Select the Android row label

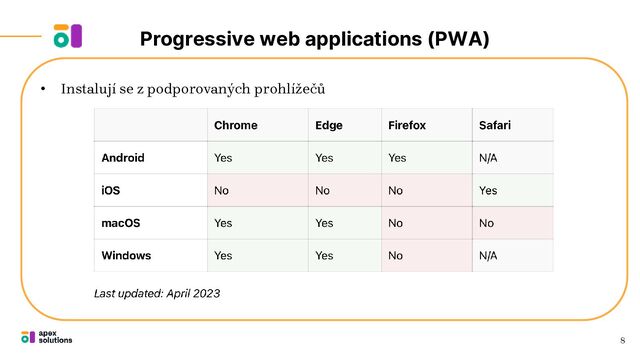pyautogui.click(x=123, y=158)
